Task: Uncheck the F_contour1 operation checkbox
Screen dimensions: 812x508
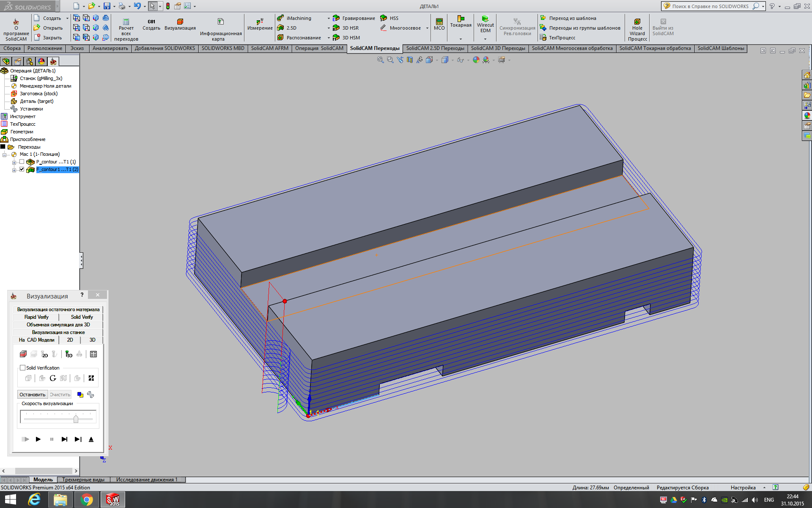Action: tap(22, 169)
